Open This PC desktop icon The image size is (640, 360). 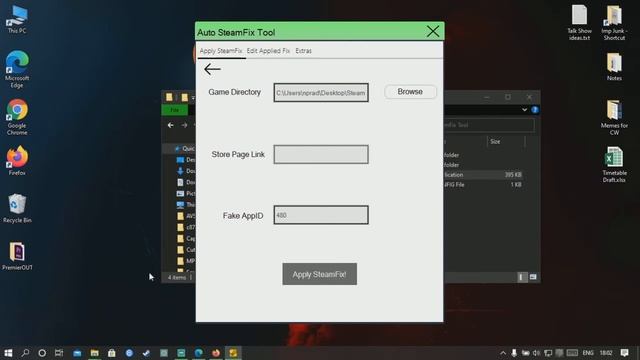17,20
